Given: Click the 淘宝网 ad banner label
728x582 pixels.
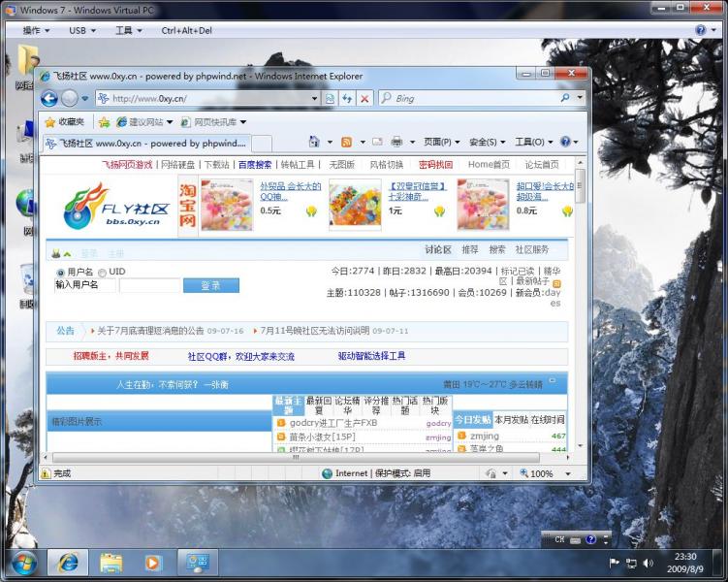Looking at the screenshot, I should tap(187, 206).
